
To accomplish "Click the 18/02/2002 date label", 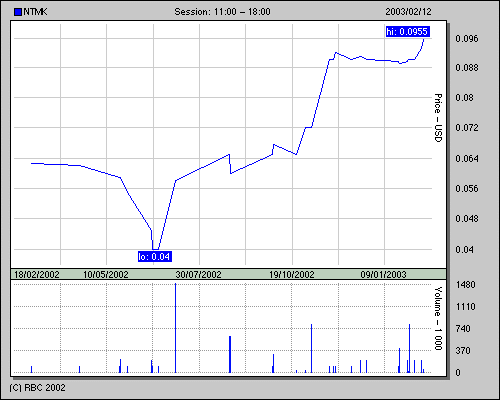I will (37, 275).
